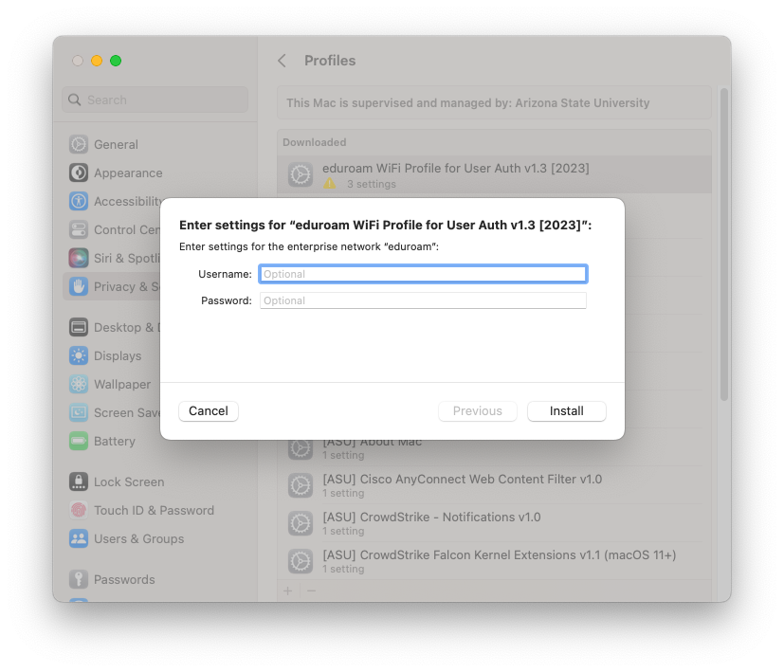This screenshot has width=784, height=672.
Task: Select the "Wallpaper" sidebar label
Action: pyautogui.click(x=122, y=385)
